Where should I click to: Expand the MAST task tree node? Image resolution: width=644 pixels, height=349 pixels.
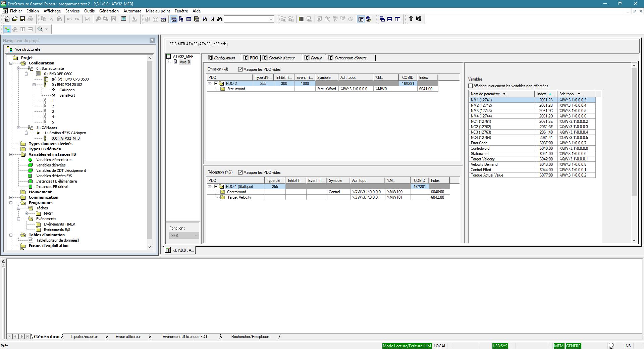tap(26, 213)
